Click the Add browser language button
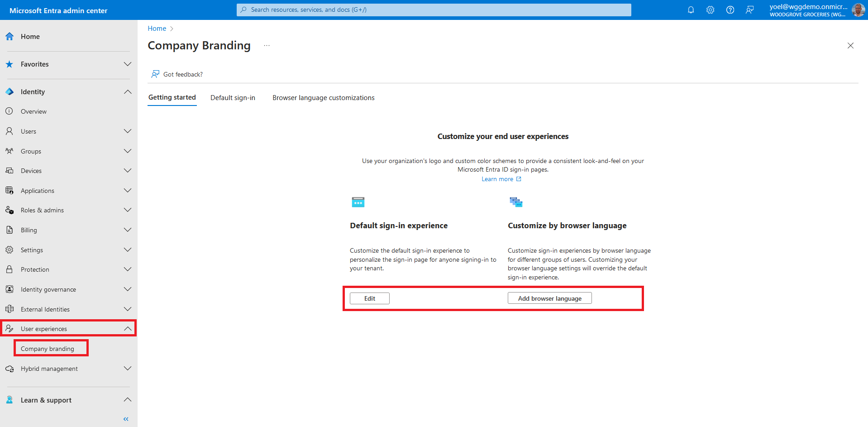 coord(549,298)
